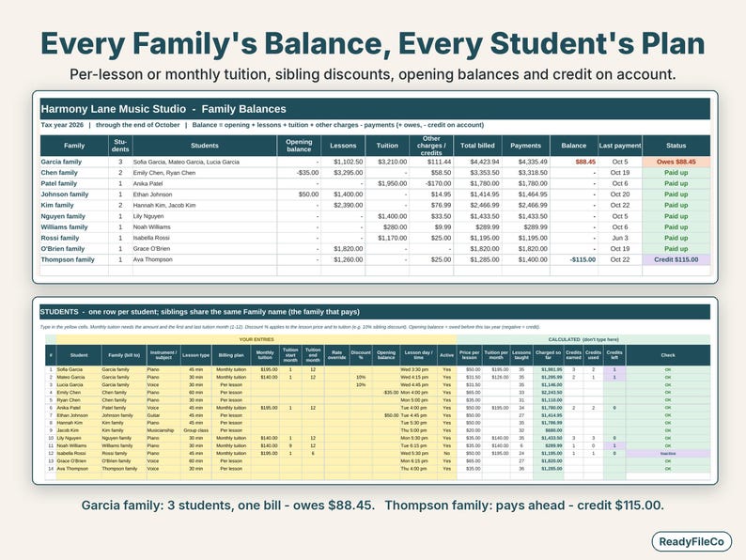Click the "Family (bill to)" column header

pyautogui.click(x=124, y=355)
